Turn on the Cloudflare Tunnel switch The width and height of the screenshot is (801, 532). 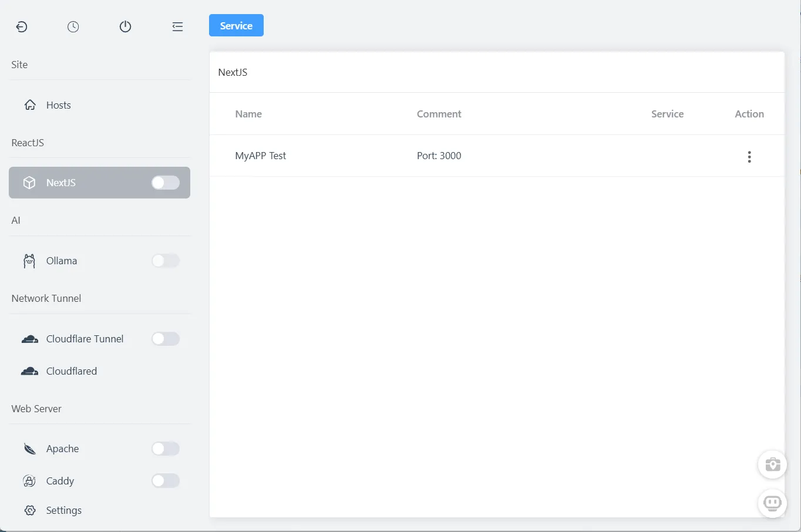point(165,339)
